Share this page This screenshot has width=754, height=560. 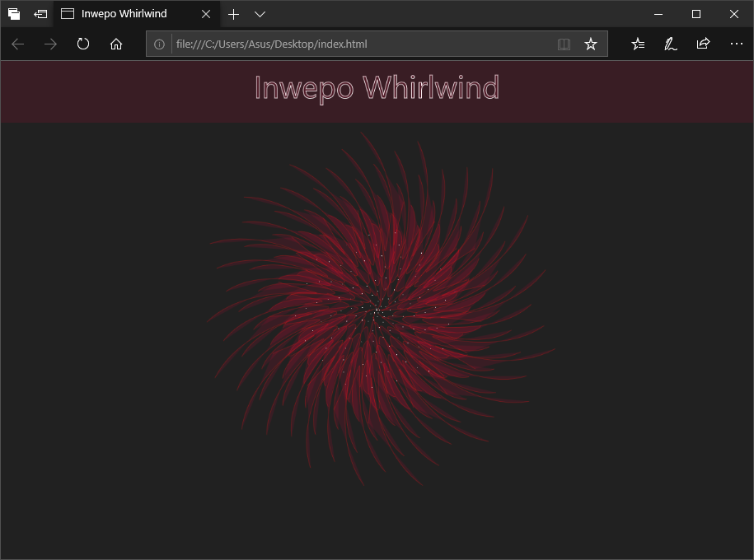703,44
